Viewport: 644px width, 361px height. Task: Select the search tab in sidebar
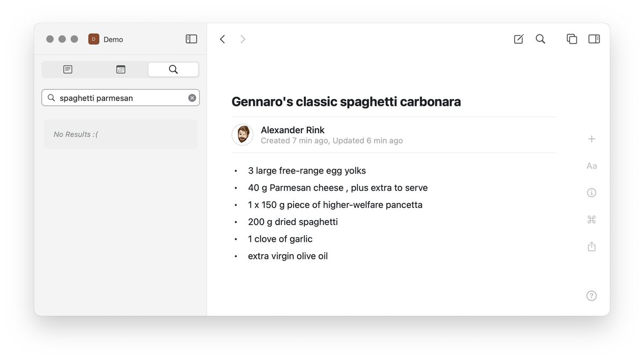[173, 69]
